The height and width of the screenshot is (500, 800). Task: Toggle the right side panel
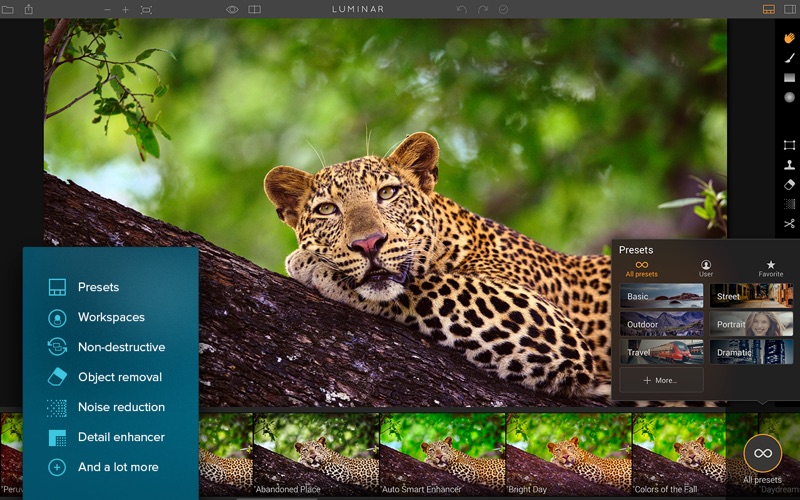tap(790, 9)
